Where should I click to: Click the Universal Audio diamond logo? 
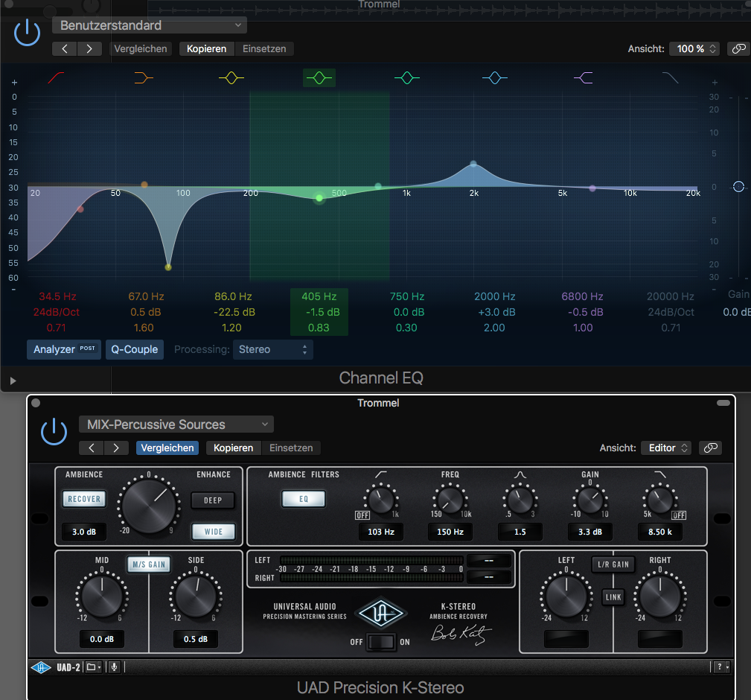(x=381, y=613)
